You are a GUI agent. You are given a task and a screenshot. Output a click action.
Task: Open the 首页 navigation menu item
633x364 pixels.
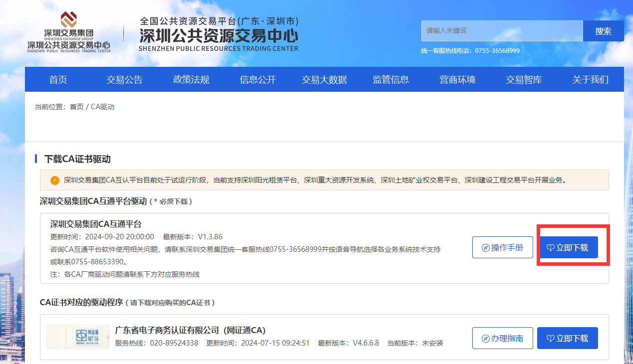[x=58, y=80]
